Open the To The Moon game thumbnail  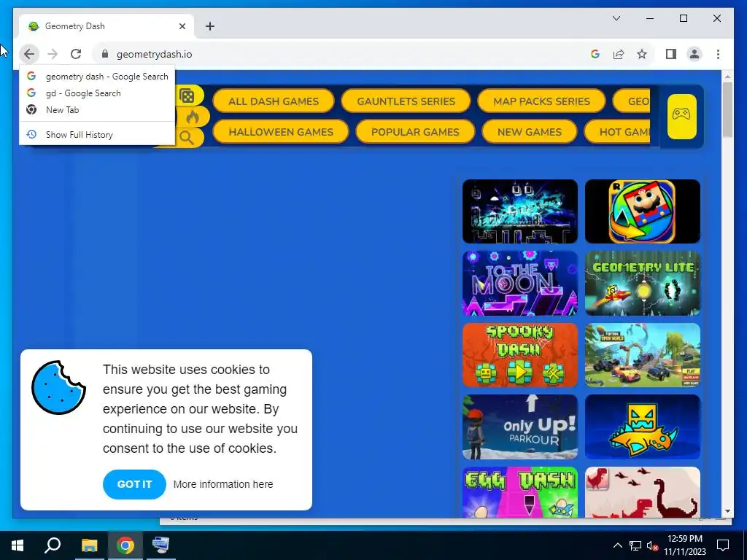pos(519,284)
